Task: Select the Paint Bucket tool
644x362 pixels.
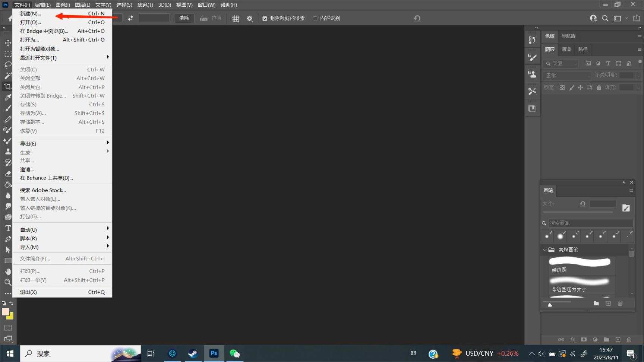Action: 8,184
